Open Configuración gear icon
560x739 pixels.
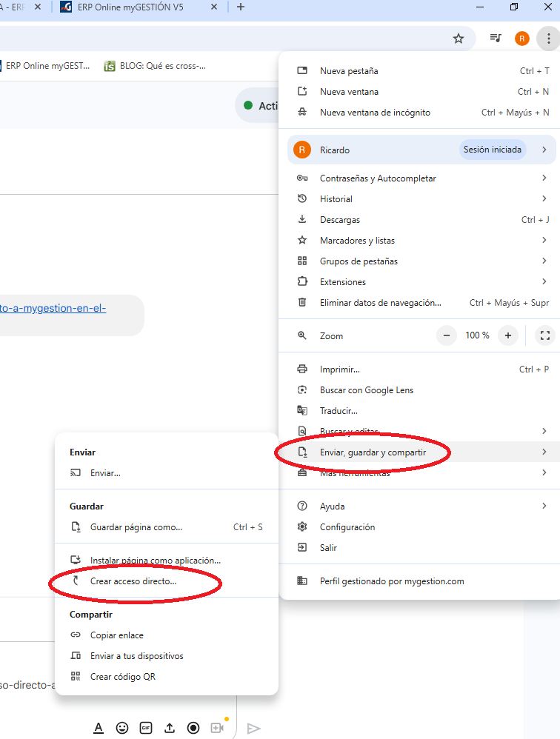[x=302, y=526]
